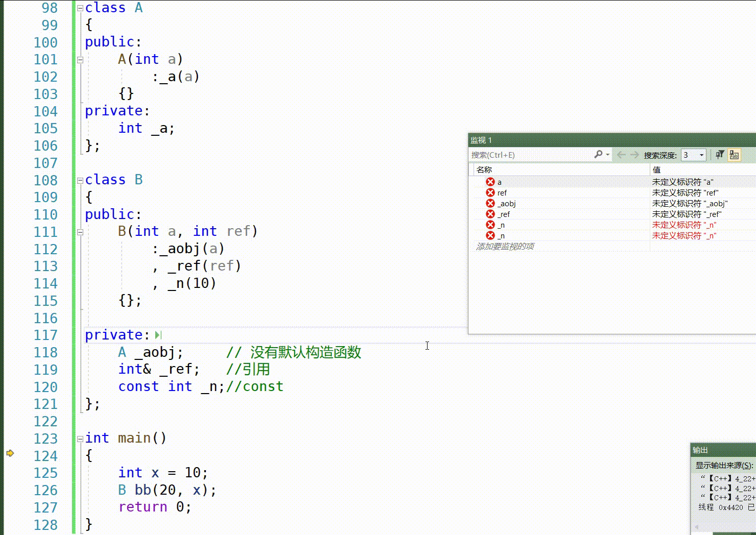The height and width of the screenshot is (535, 756).
Task: Click the comment '//引用' on line 119
Action: pos(248,370)
